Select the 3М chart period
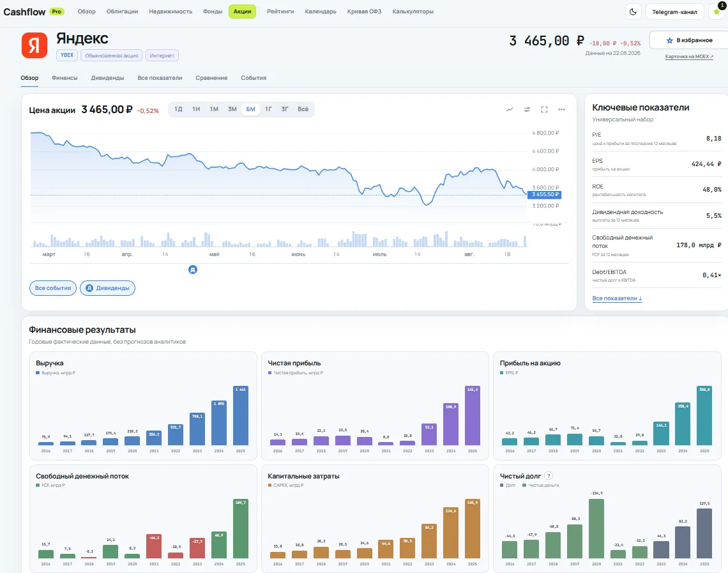The width and height of the screenshot is (728, 573). (232, 109)
